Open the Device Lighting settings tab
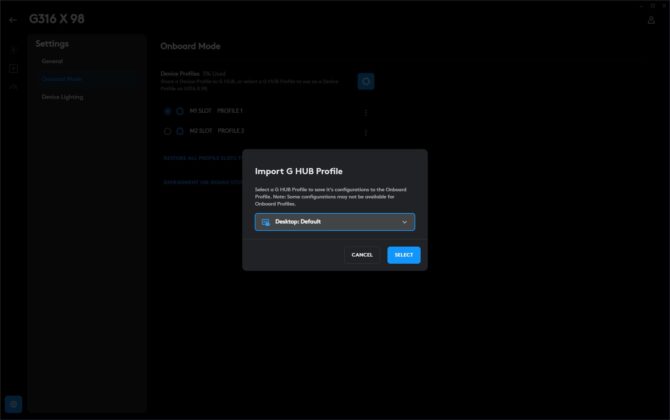This screenshot has width=670, height=420. coord(62,97)
